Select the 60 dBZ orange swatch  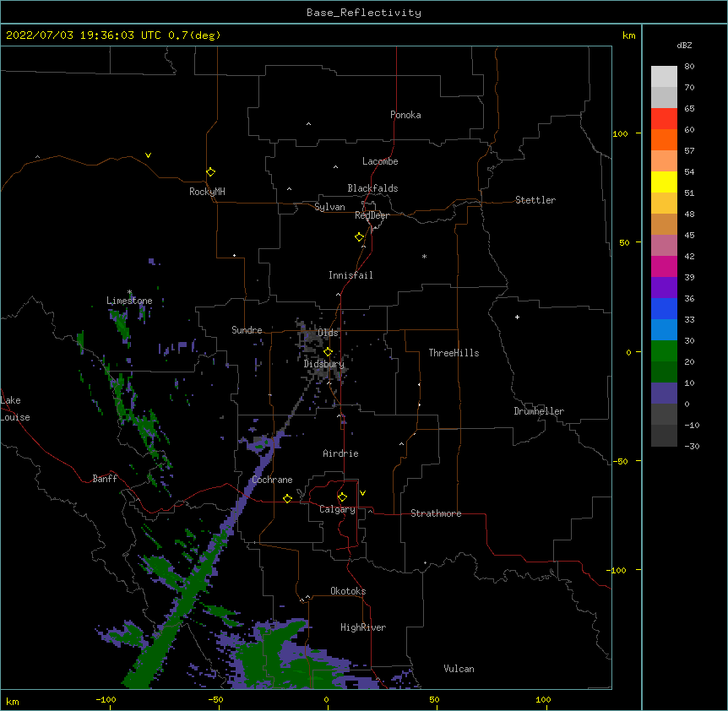click(x=664, y=139)
